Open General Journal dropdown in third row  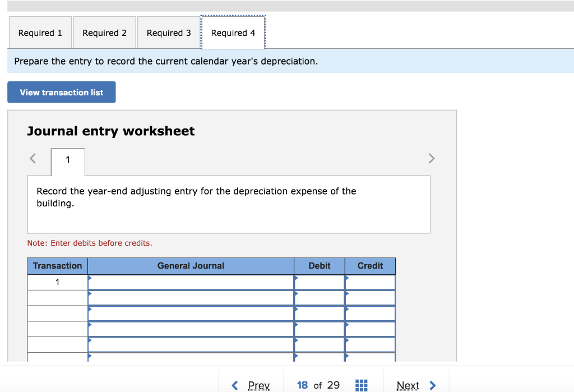[191, 313]
